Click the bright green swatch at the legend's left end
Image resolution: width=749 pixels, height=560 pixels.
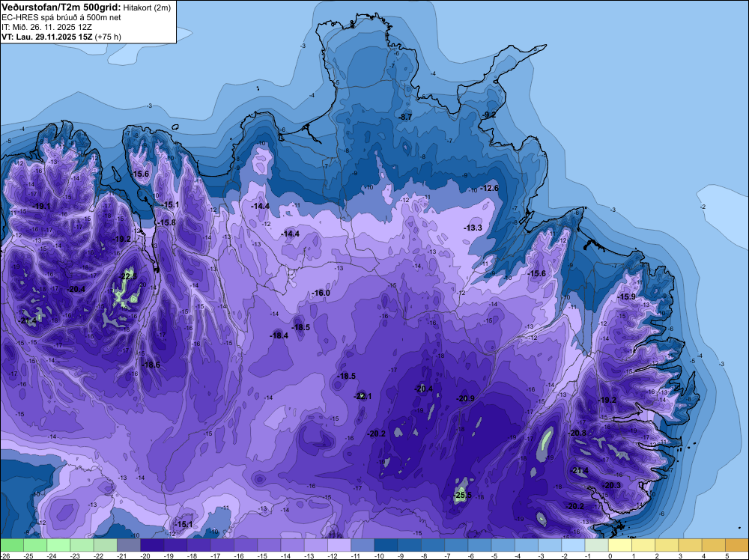coord(12,545)
